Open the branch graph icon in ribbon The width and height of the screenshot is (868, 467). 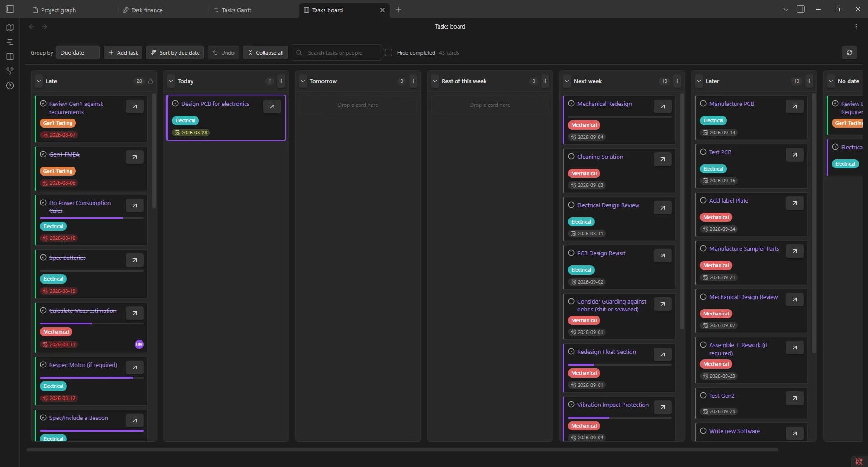pyautogui.click(x=10, y=71)
